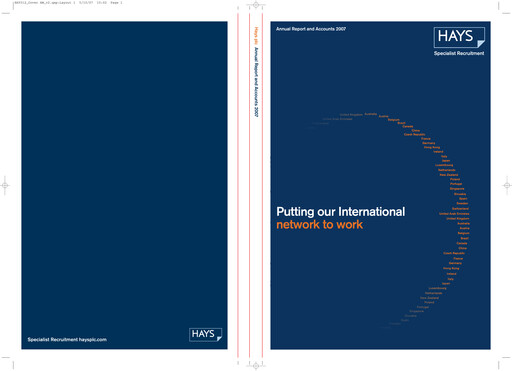Select the orange "network to work" line
This screenshot has height=371, width=512.
(319, 225)
